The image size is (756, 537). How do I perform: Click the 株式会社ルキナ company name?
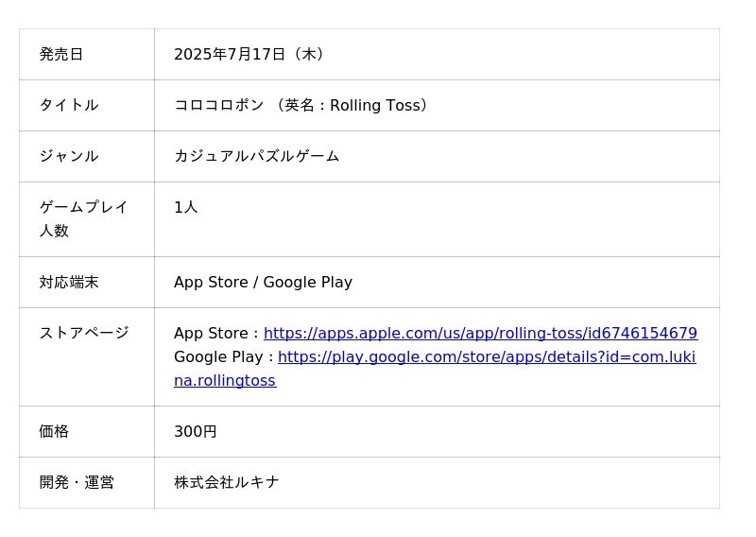(227, 483)
